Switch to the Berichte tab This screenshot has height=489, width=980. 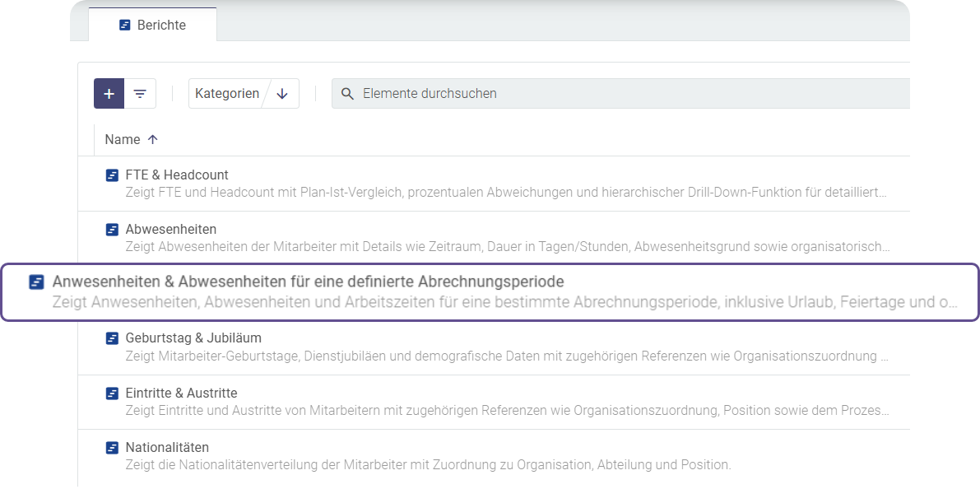(152, 25)
